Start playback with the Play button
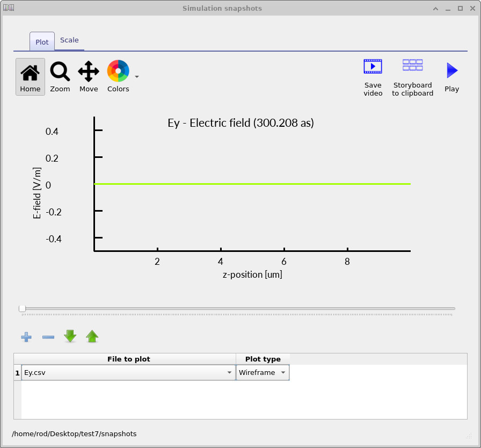The image size is (481, 448). (x=452, y=77)
